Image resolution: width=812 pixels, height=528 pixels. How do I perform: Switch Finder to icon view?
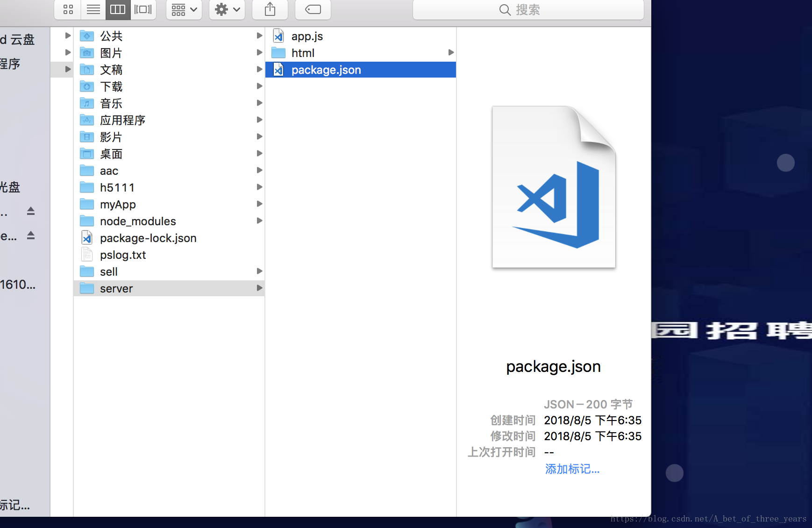(68, 9)
